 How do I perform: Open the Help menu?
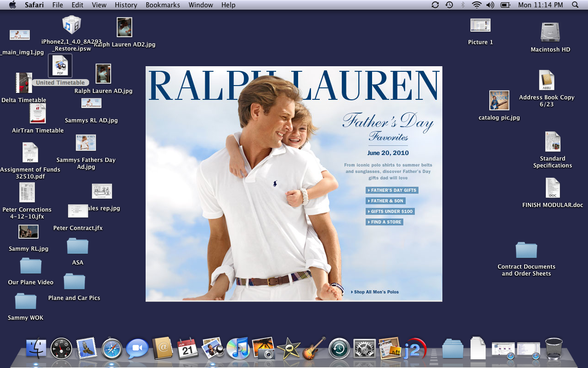point(228,5)
